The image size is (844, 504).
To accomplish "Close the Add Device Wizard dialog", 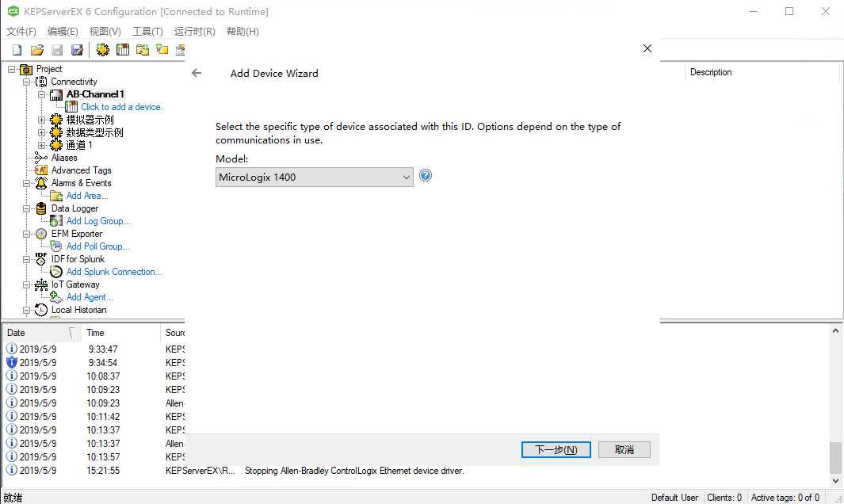I will [647, 48].
